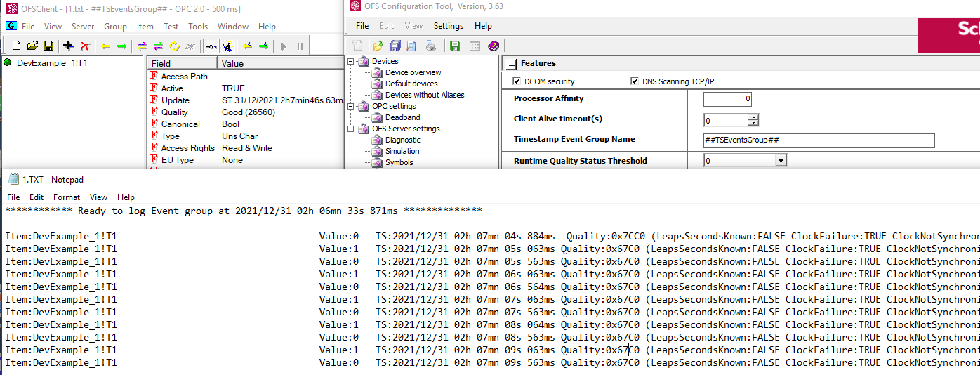Uncheck the DCOM security checkbox
This screenshot has height=375, width=980.
517,81
